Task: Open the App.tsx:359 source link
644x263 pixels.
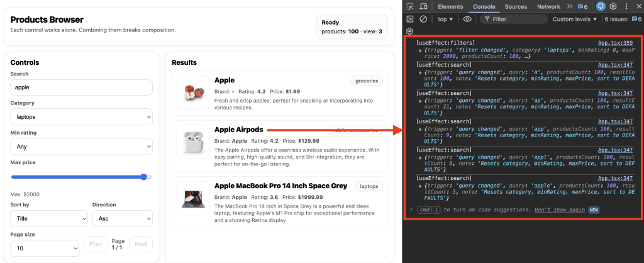Action: (615, 43)
